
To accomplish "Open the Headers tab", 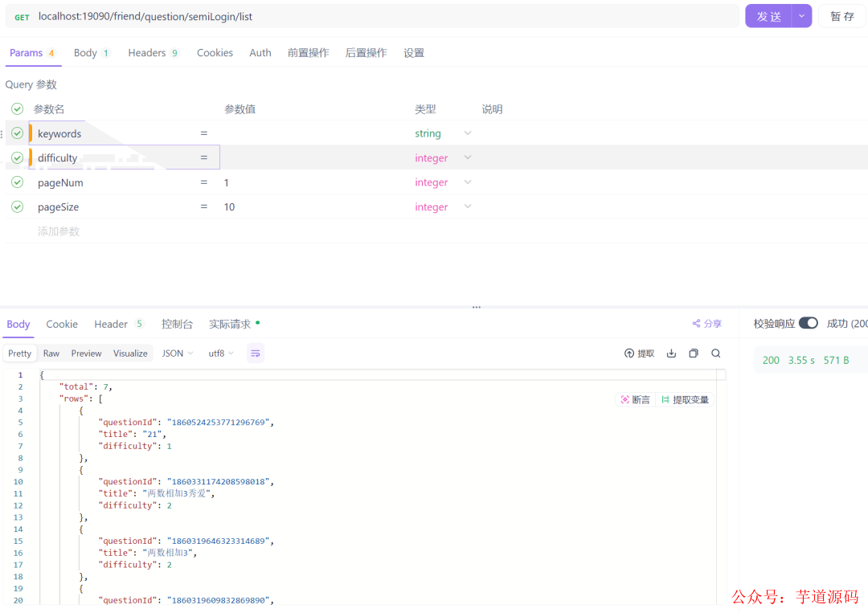I will 154,53.
